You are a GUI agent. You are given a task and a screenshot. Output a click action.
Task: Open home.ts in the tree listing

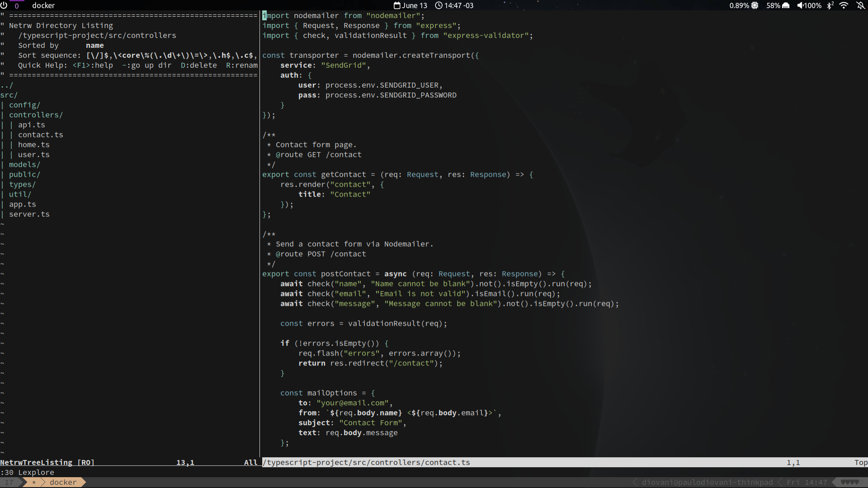pos(34,145)
